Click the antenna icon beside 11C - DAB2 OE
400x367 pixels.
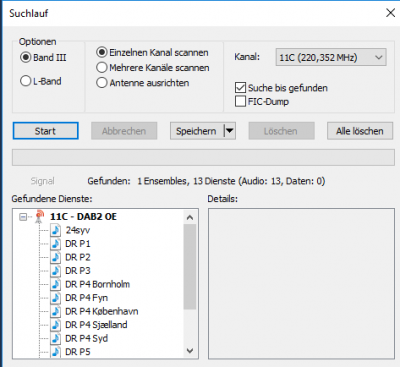[x=40, y=217]
